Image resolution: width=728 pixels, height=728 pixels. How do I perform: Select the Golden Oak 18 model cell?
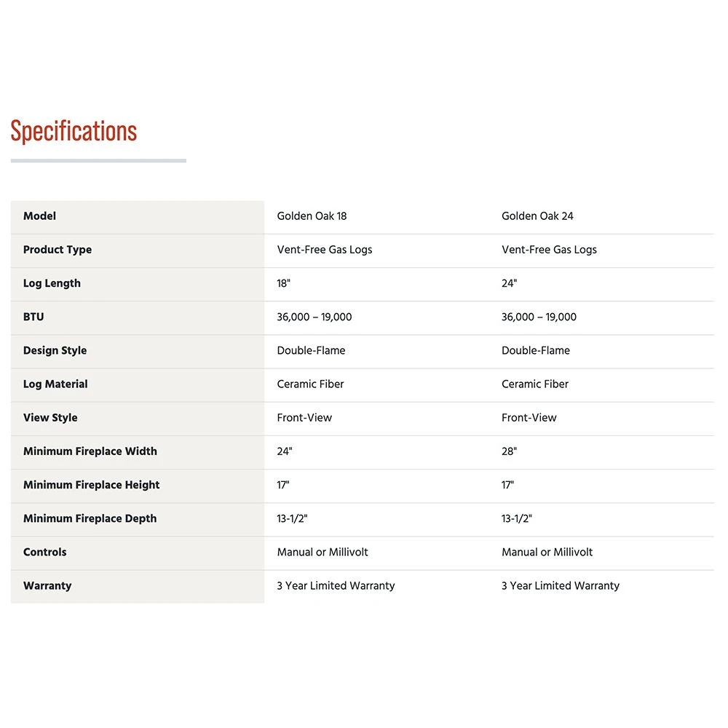313,216
